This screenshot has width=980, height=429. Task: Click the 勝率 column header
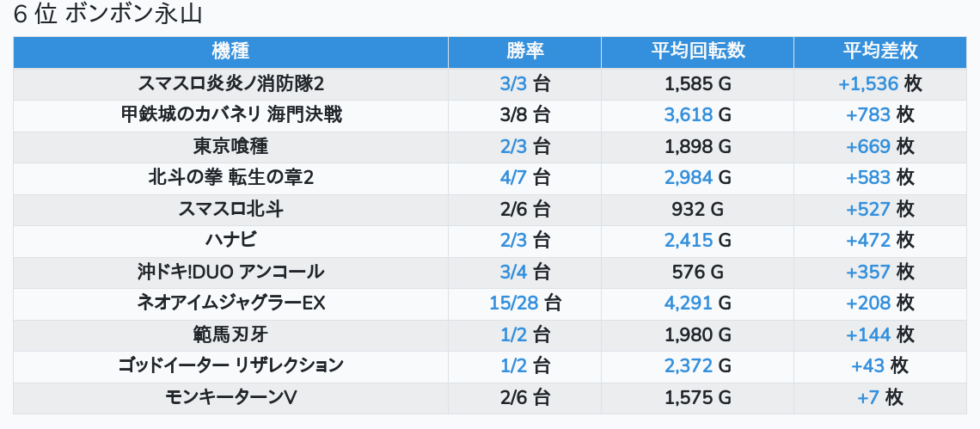[524, 52]
